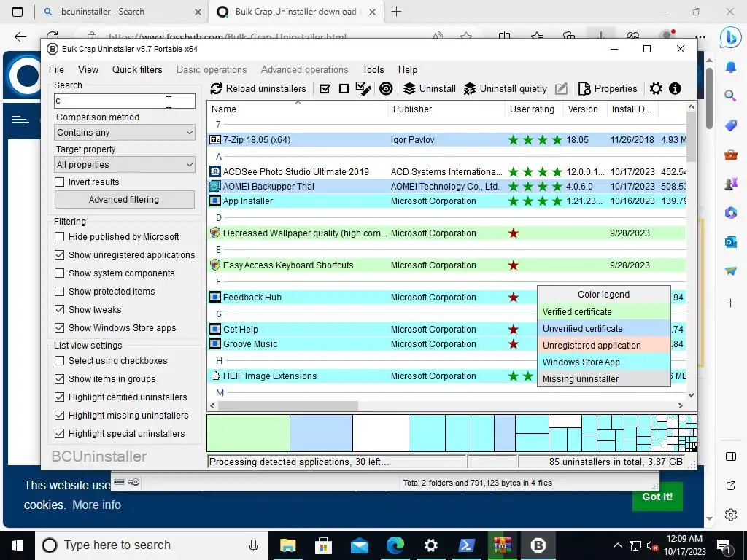Uncheck Show tweaks
This screenshot has height=560, width=747.
tap(60, 309)
